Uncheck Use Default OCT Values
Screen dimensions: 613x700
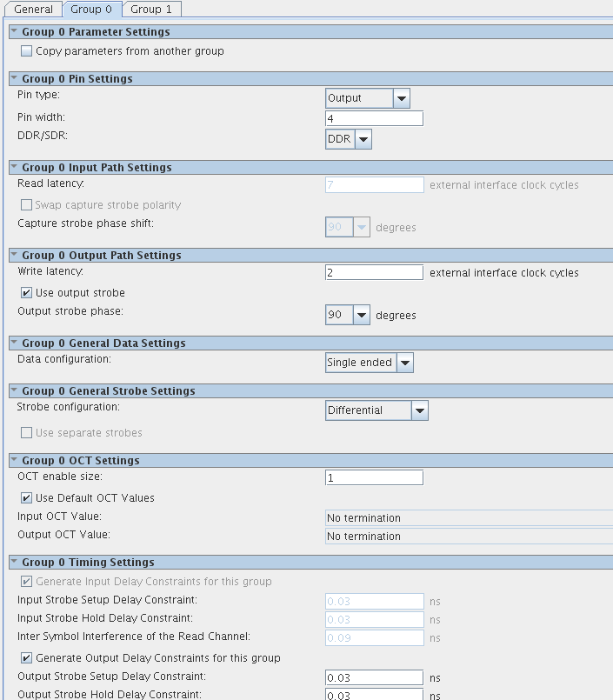tap(27, 498)
